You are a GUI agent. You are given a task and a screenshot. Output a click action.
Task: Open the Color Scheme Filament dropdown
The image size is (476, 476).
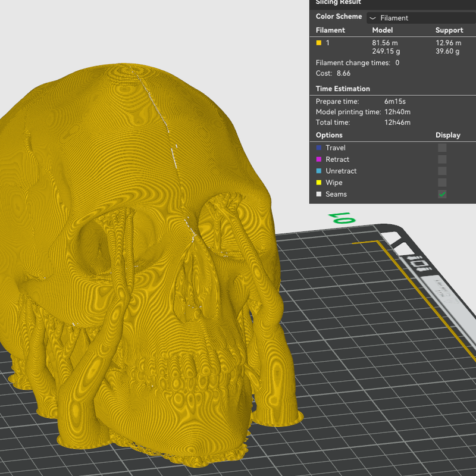coord(421,18)
